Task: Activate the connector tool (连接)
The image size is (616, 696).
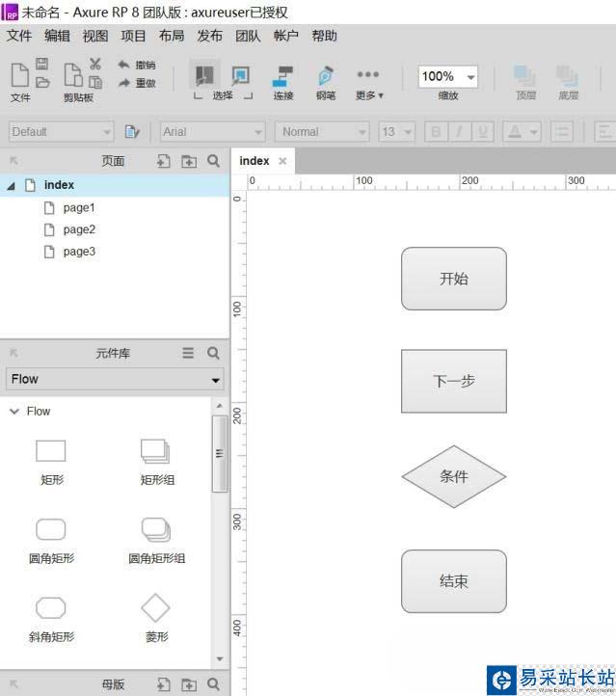Action: (283, 82)
